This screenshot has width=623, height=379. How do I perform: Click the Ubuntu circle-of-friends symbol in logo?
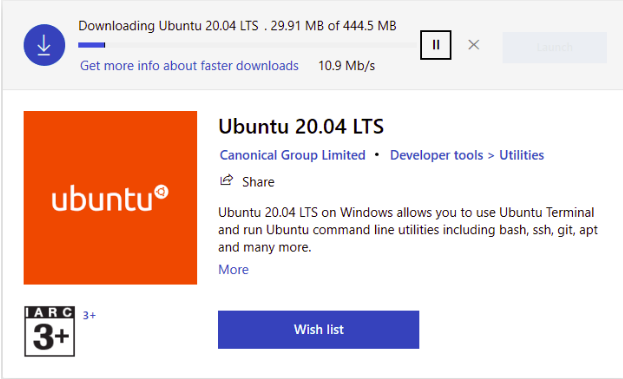tap(161, 192)
